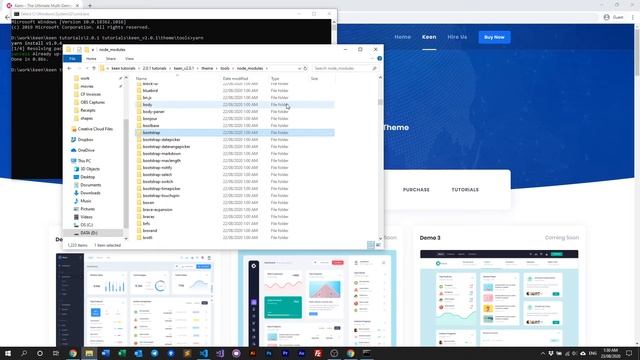Open Viber from the taskbar

(x=236, y=353)
